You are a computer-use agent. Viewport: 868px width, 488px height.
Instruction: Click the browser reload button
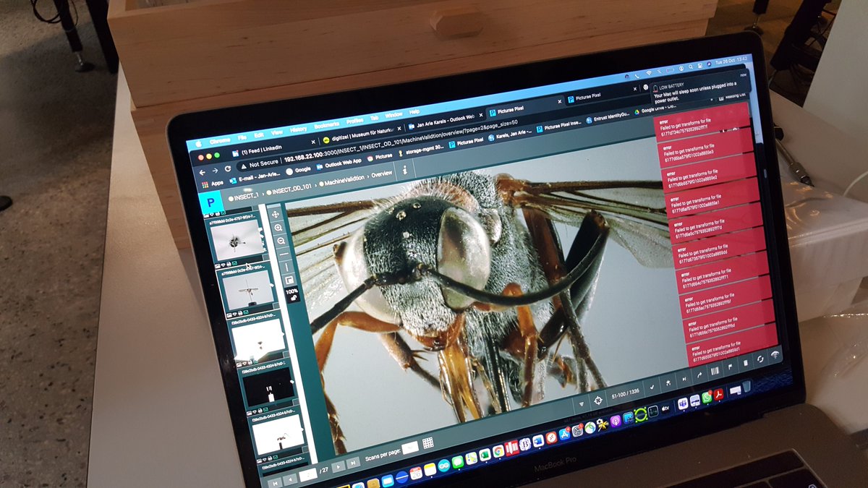click(x=227, y=168)
